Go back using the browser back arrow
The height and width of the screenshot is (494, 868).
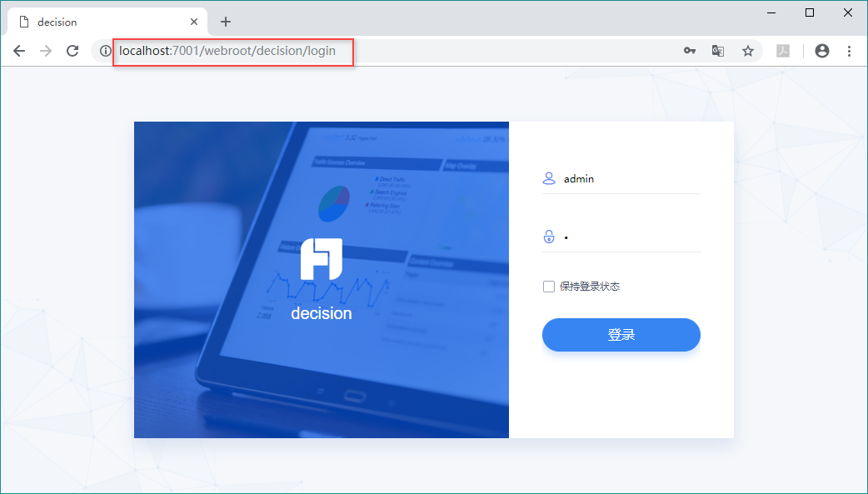click(19, 51)
